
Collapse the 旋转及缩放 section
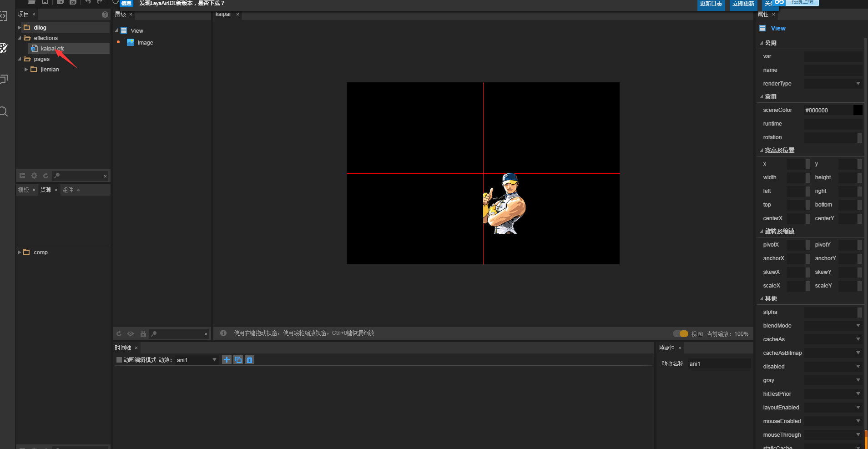762,231
